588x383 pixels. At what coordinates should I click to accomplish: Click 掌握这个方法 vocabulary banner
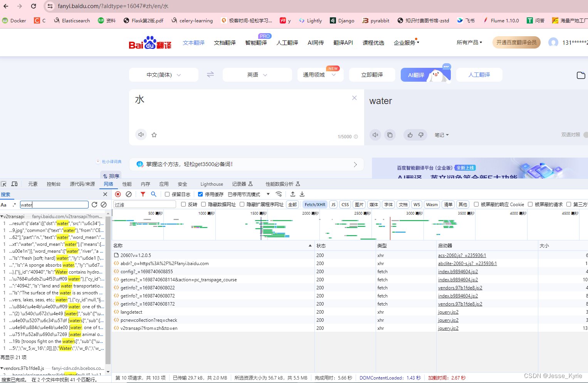tap(247, 164)
